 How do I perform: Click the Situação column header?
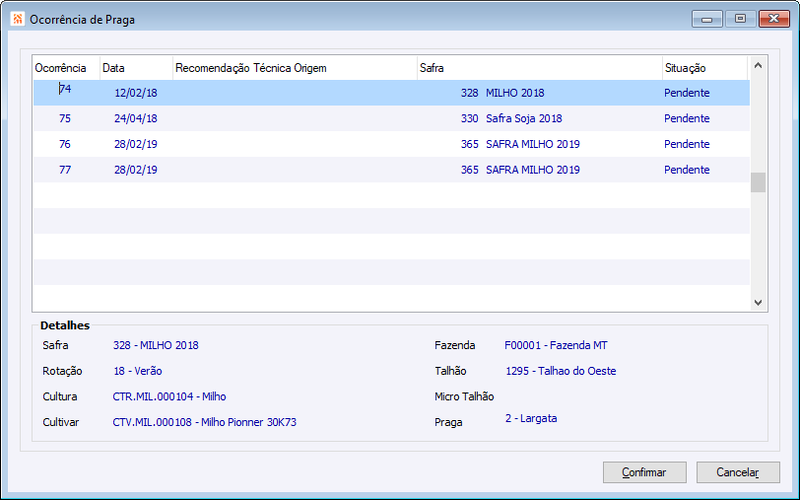pyautogui.click(x=705, y=68)
